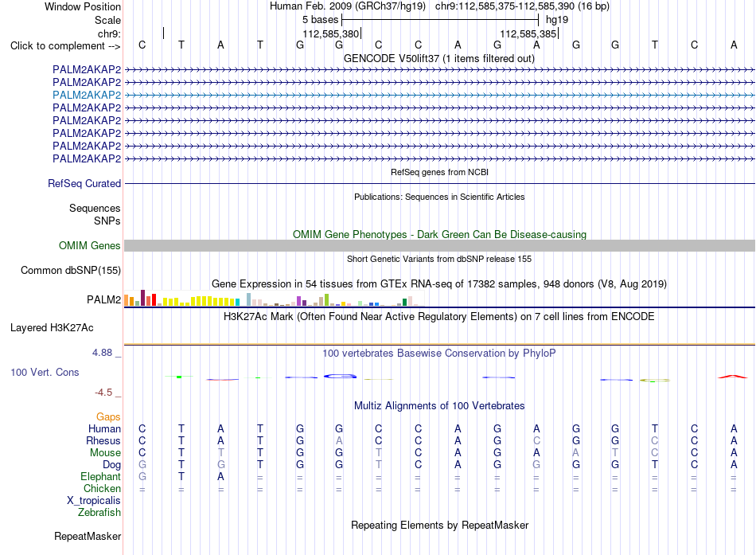Click the RefSeq Curated horizontal gene line
The image size is (756, 555).
pyautogui.click(x=439, y=183)
